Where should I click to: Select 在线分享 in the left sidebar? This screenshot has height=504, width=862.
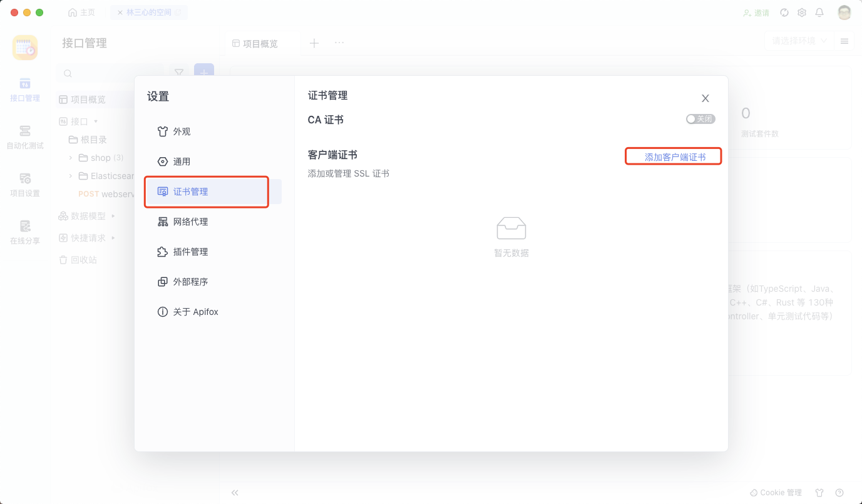[x=24, y=231]
